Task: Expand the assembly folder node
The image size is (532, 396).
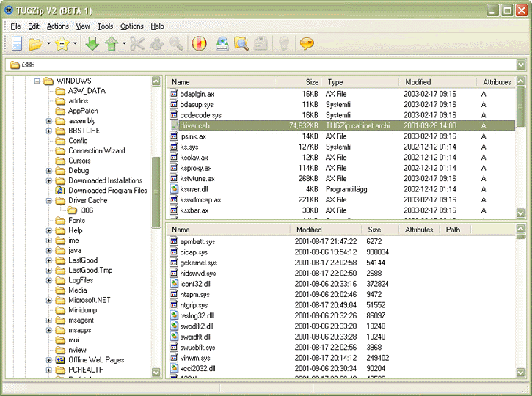Action: (x=49, y=121)
